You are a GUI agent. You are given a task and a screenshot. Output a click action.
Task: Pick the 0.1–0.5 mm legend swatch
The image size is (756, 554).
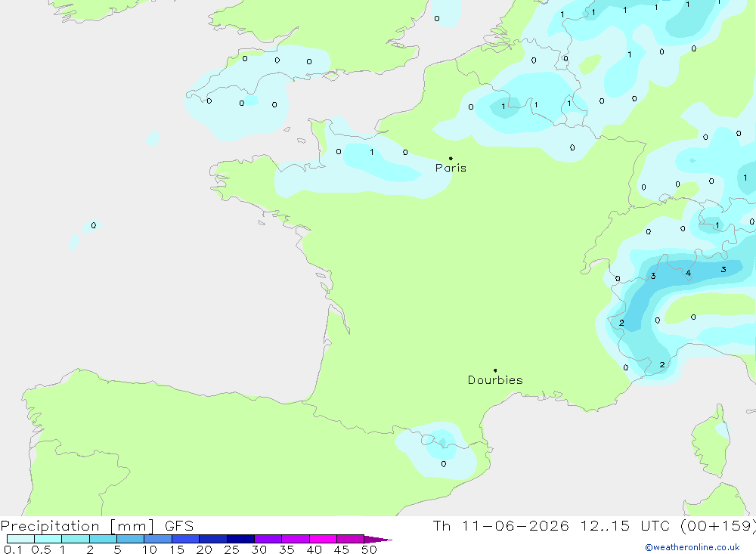[20, 539]
